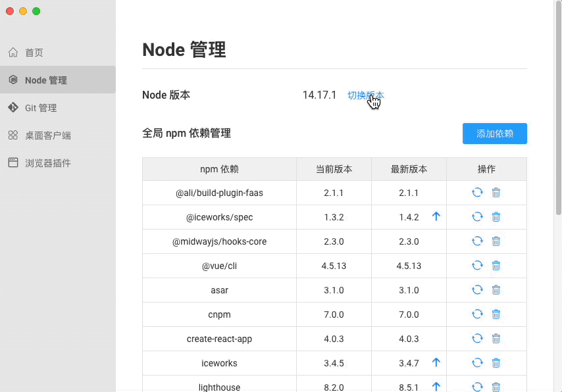Delete the @ali/build-plugin-faas dependency
The width and height of the screenshot is (562, 392).
click(496, 192)
